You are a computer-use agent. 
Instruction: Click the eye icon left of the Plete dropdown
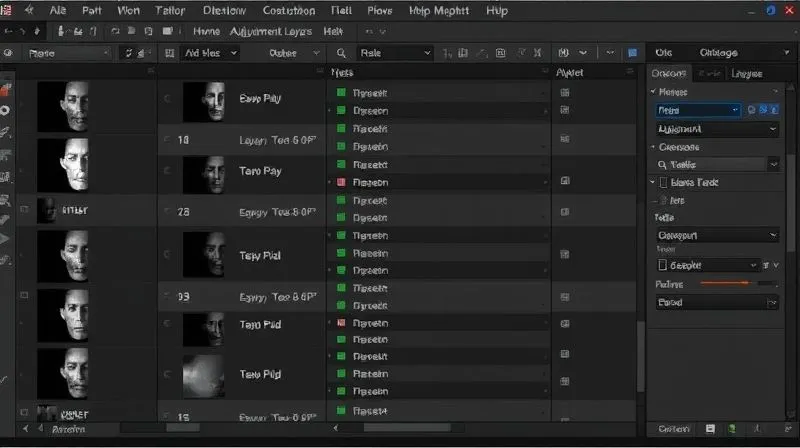[x=8, y=53]
